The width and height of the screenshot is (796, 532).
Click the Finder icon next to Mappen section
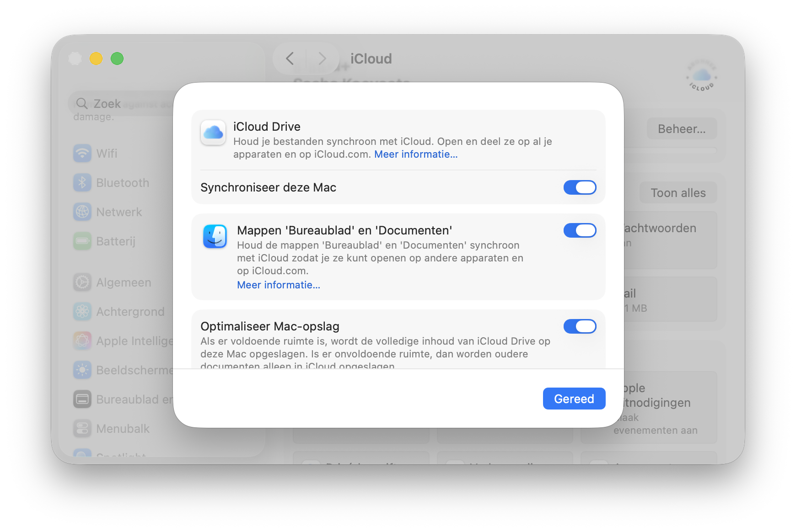click(x=215, y=236)
